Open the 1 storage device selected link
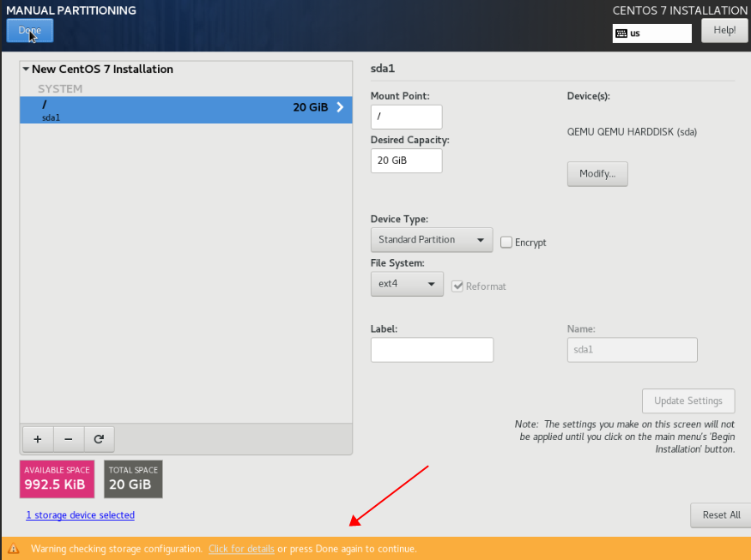 80,515
